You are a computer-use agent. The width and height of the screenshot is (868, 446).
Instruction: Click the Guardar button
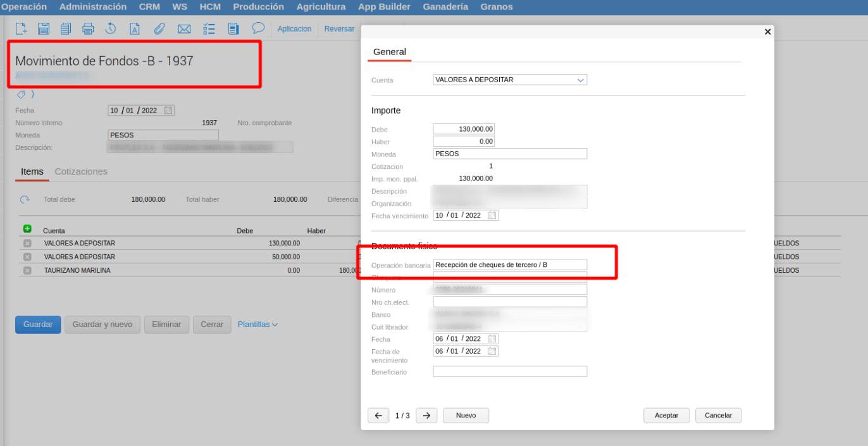pyautogui.click(x=38, y=325)
